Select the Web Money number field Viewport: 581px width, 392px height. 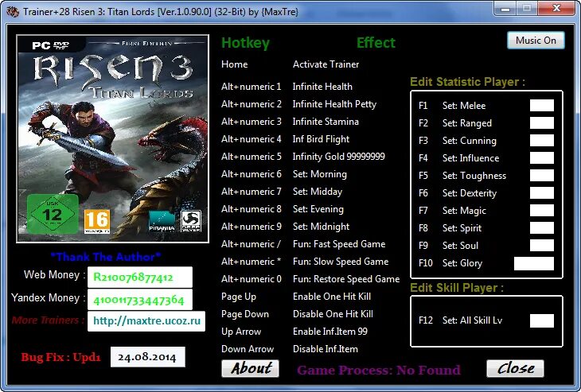[x=140, y=278]
